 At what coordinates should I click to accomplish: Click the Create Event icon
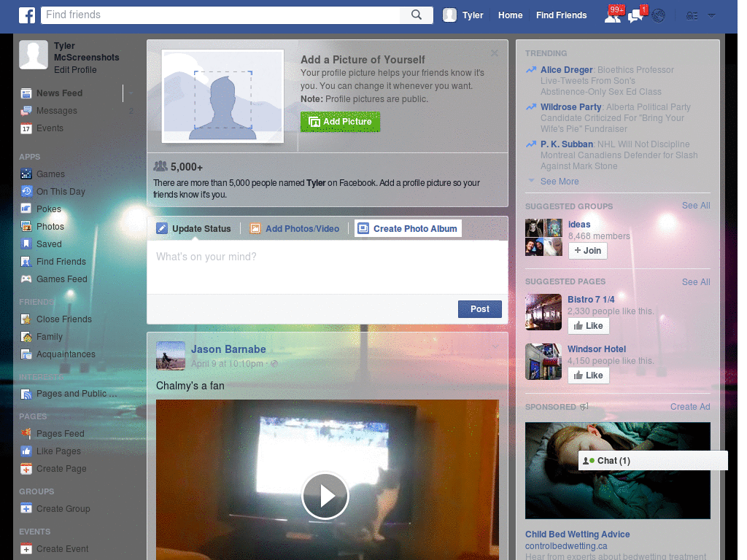[x=26, y=549]
